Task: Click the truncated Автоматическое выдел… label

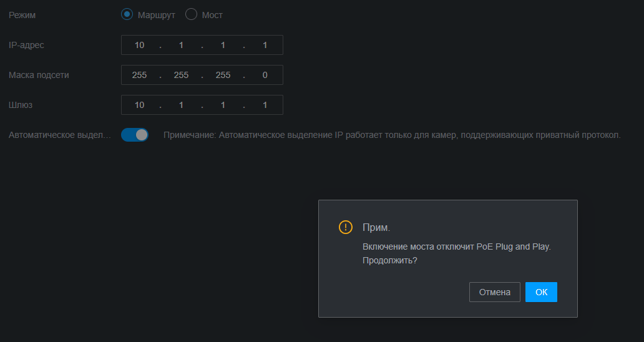Action: (x=60, y=135)
